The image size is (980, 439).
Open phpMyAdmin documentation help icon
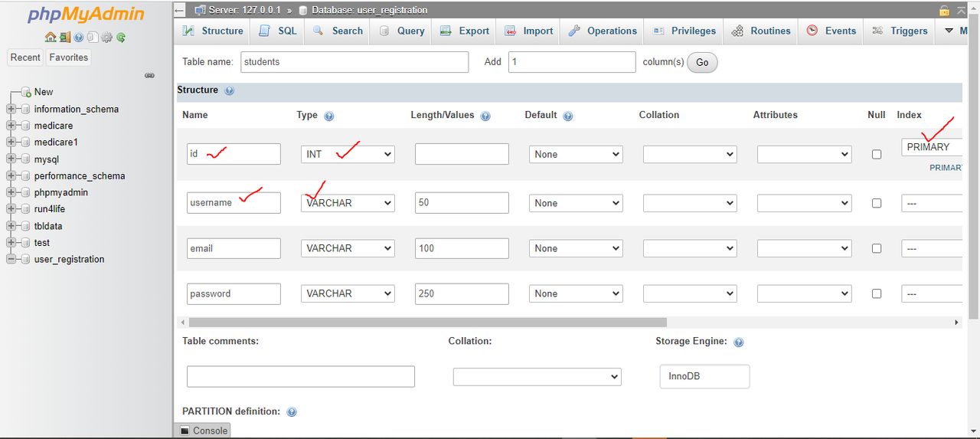tap(79, 37)
